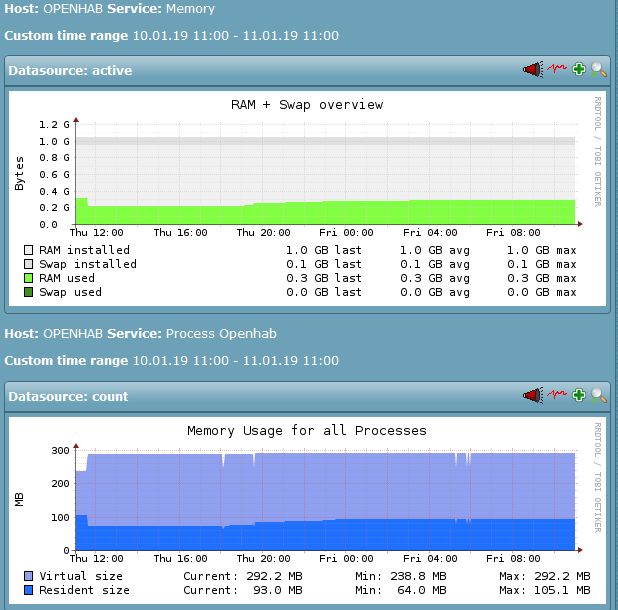Click the RAM used green legend swatch
This screenshot has height=610, width=618.
[x=29, y=278]
